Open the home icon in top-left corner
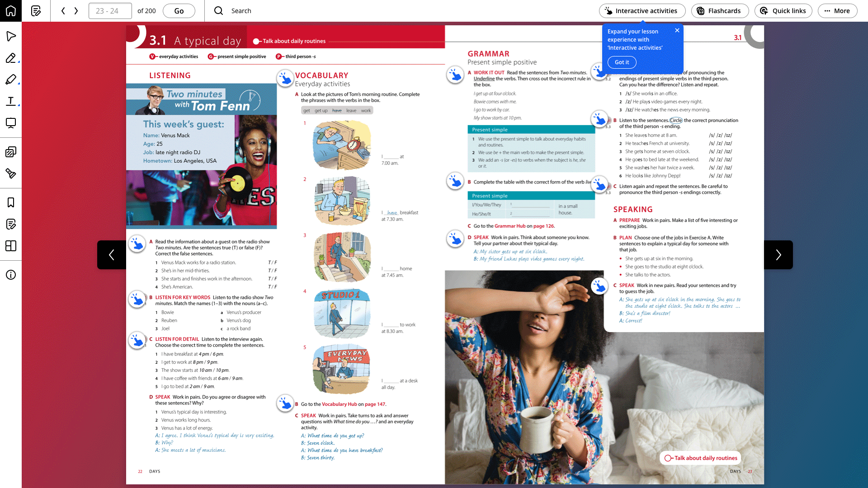 point(11,11)
